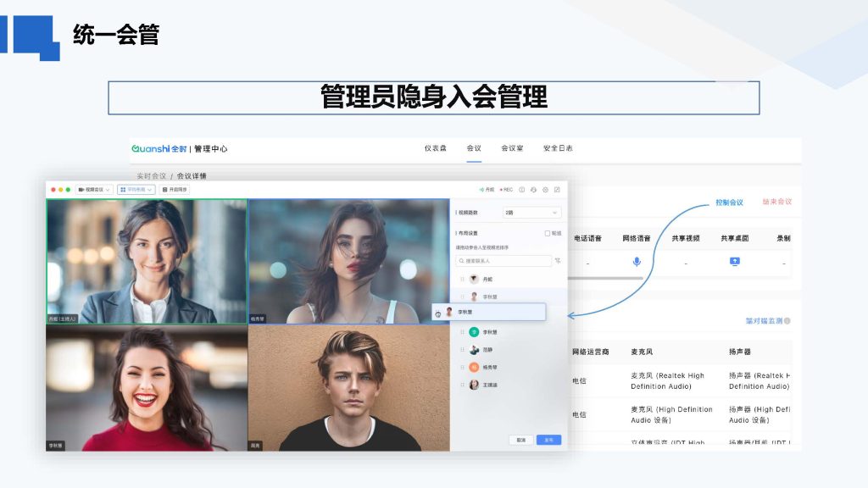868x488 pixels.
Task: Select participant 王瑞涵 in list
Action: pos(509,385)
